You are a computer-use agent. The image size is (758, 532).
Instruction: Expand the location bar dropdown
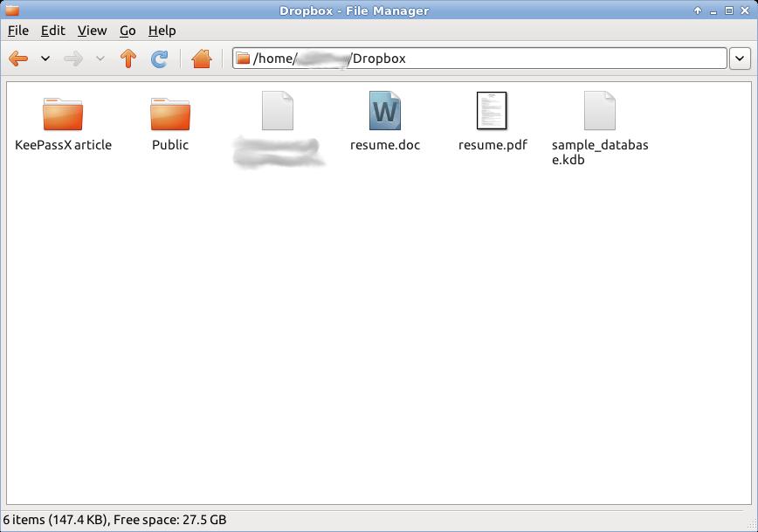click(x=740, y=59)
